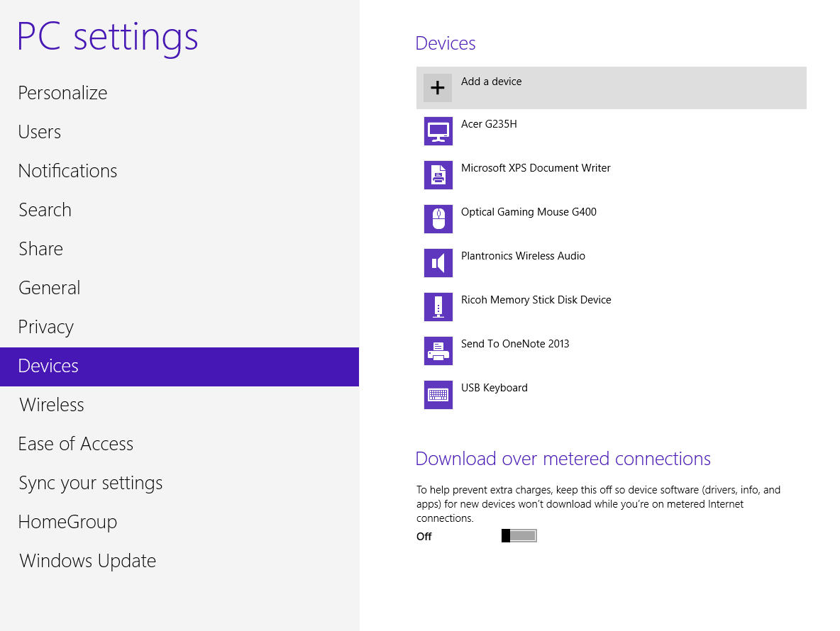Viewport: 840px width, 631px height.
Task: Select the Optical Gaming Mouse G400 icon
Action: 438,219
